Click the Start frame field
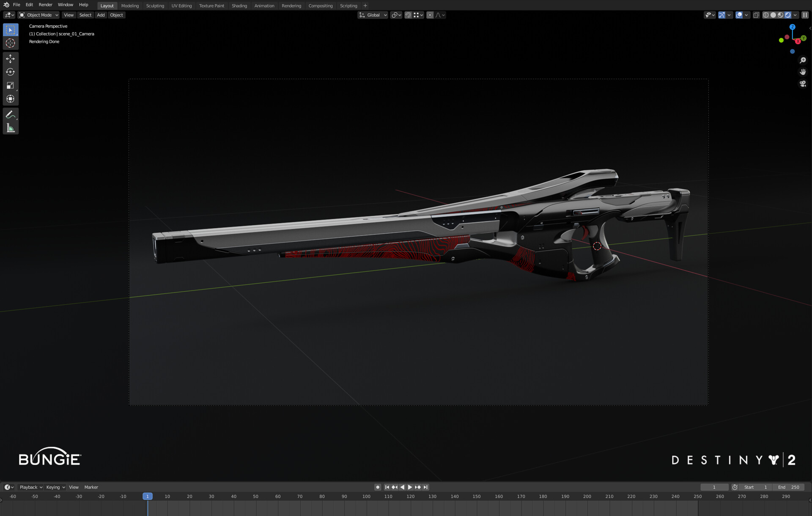This screenshot has height=516, width=812. click(x=756, y=487)
